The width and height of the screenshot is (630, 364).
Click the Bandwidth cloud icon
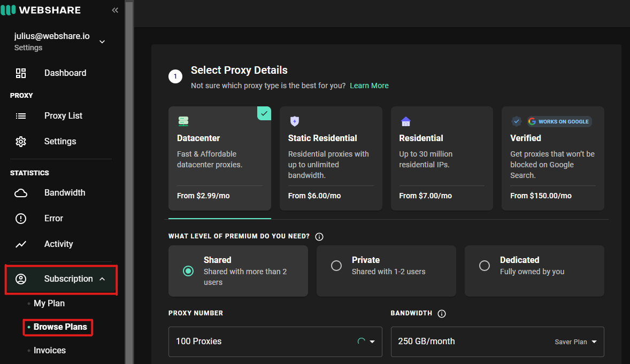click(21, 193)
